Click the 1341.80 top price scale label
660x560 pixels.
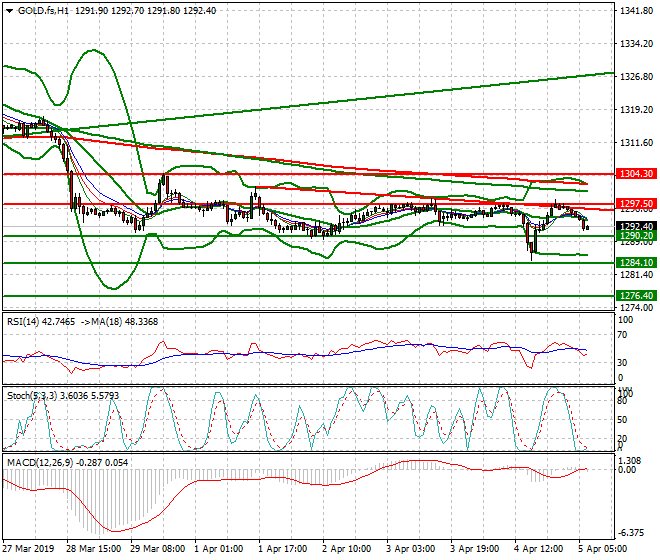pyautogui.click(x=636, y=11)
